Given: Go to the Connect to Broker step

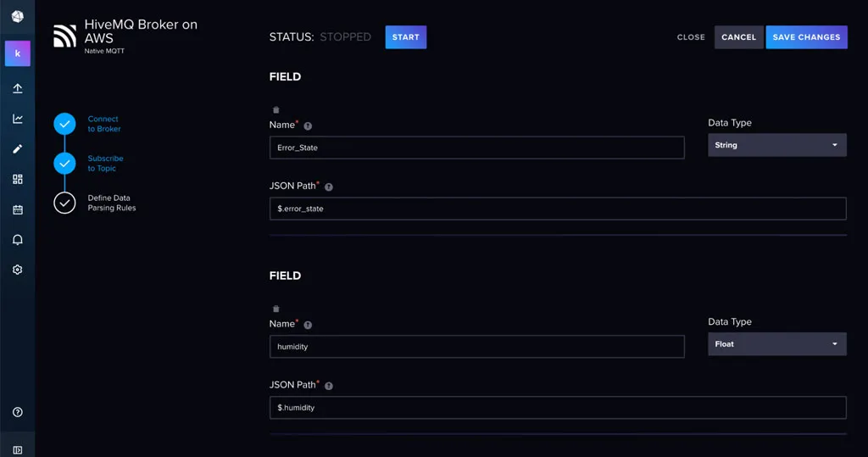Looking at the screenshot, I should pos(104,124).
